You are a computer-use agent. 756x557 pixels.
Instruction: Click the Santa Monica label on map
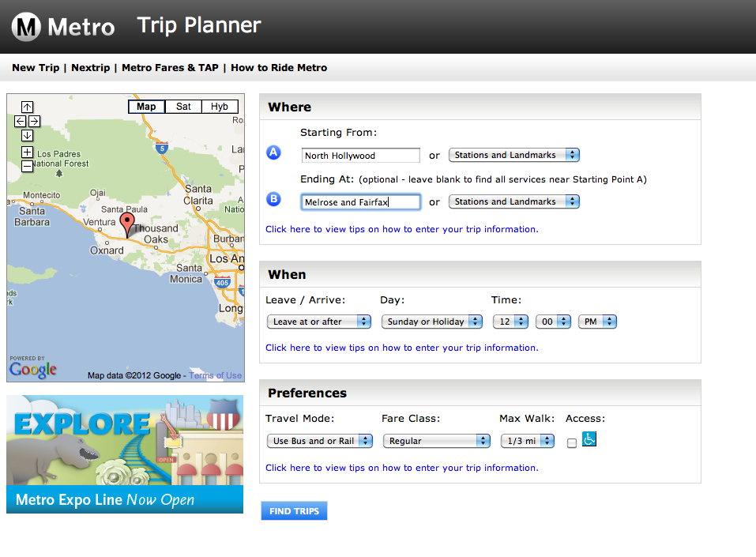[x=186, y=273]
